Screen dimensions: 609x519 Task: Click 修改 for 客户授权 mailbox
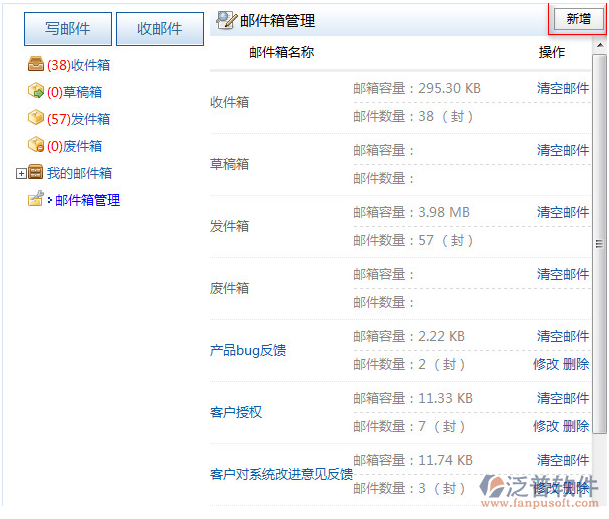pyautogui.click(x=546, y=427)
